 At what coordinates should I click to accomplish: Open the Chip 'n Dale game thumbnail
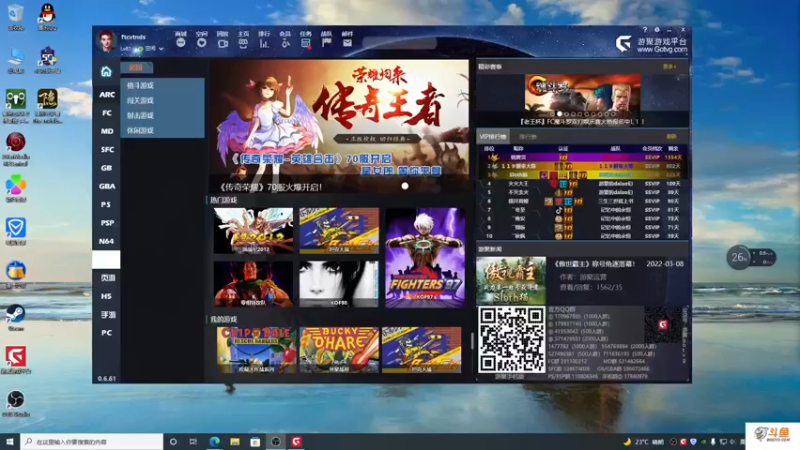256,350
